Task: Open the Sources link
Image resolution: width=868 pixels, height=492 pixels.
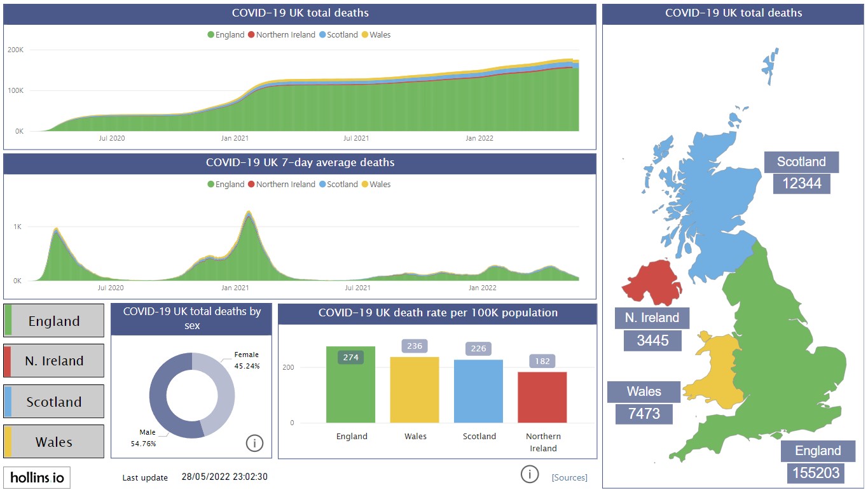Action: coord(568,477)
